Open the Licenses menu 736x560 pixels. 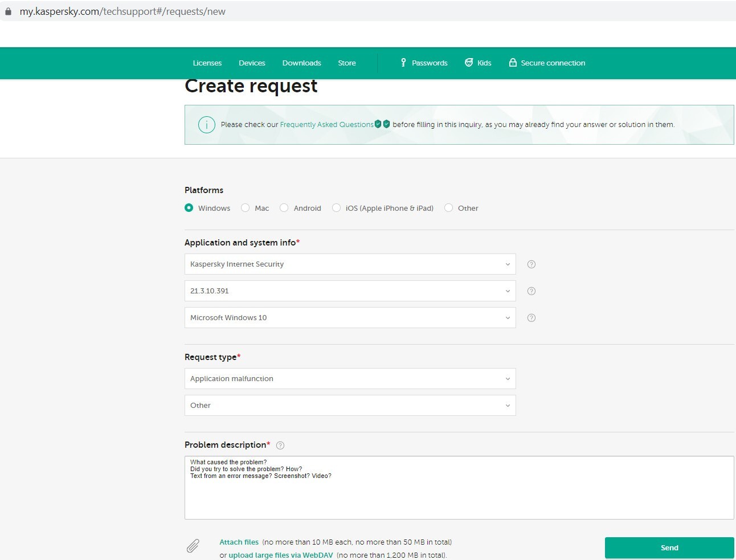click(x=207, y=63)
